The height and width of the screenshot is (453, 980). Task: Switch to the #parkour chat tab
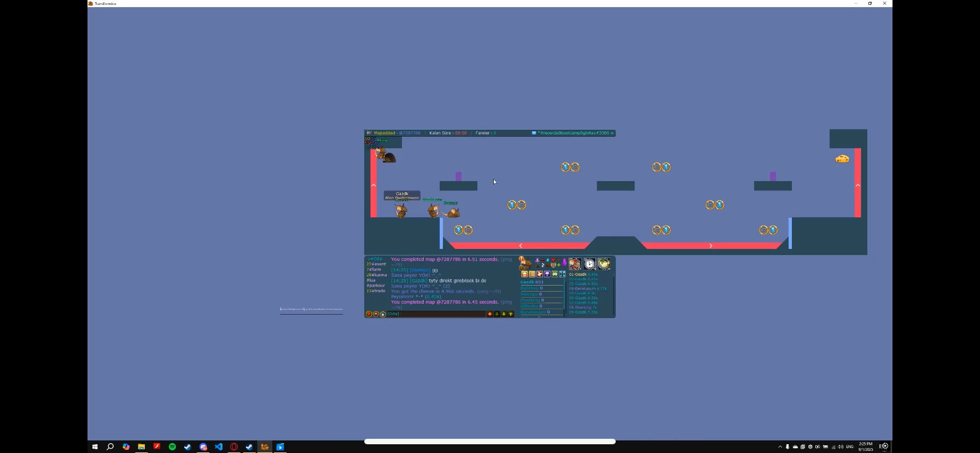[376, 286]
